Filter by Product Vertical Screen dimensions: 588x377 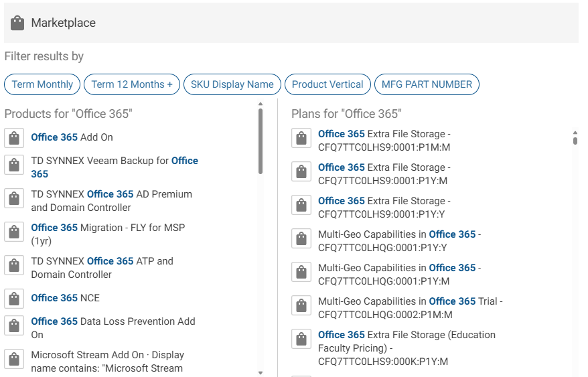click(x=327, y=84)
